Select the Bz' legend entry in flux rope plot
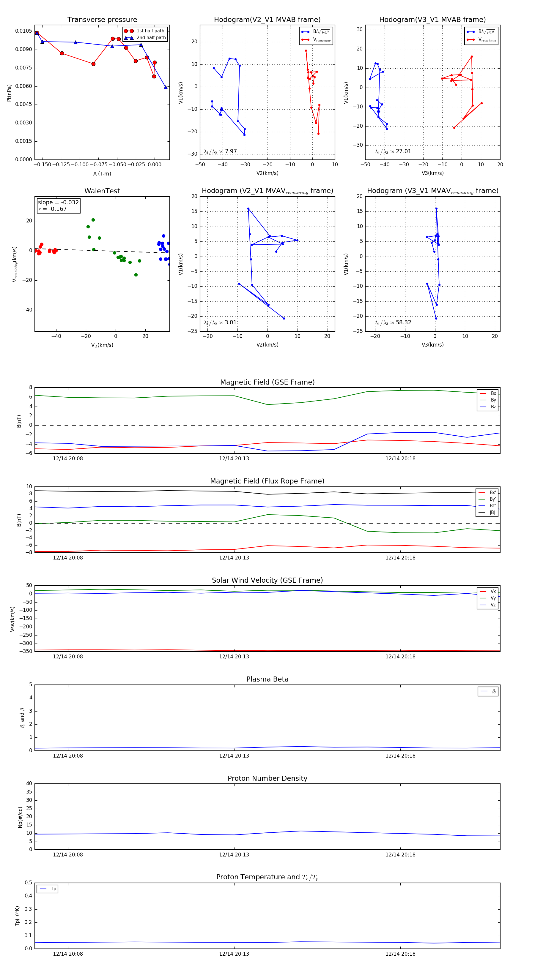This screenshot has height=980, width=535. [x=487, y=506]
